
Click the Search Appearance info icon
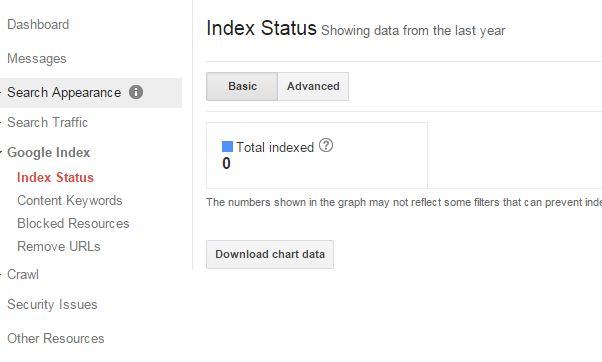pyautogui.click(x=136, y=92)
